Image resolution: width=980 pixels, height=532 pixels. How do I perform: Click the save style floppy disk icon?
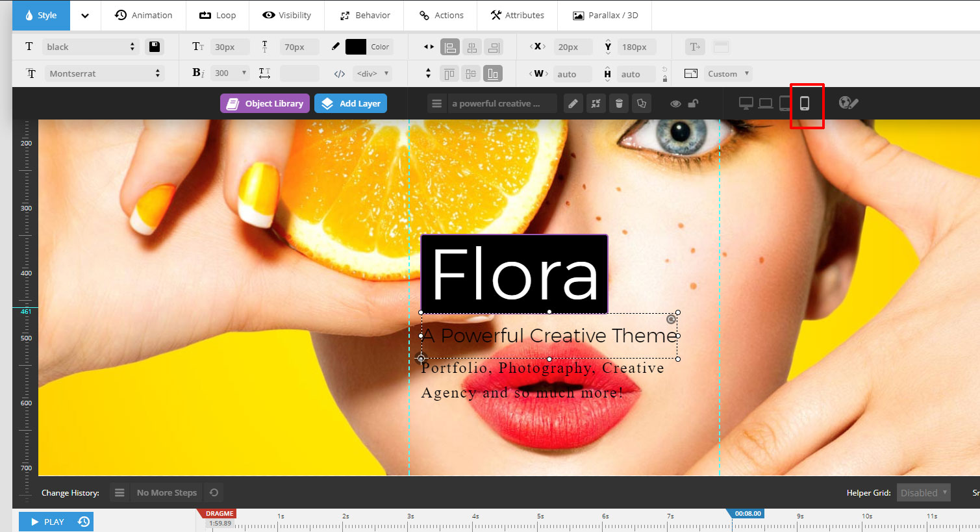(154, 47)
